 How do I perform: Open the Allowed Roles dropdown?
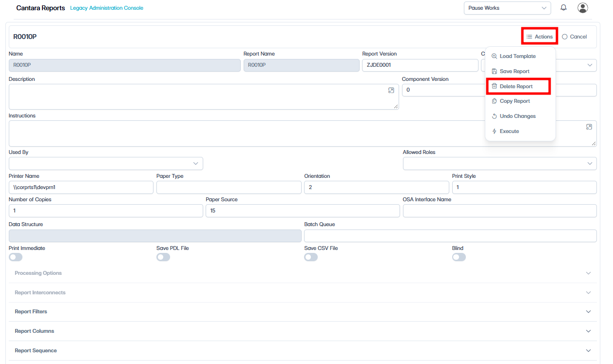click(500, 163)
